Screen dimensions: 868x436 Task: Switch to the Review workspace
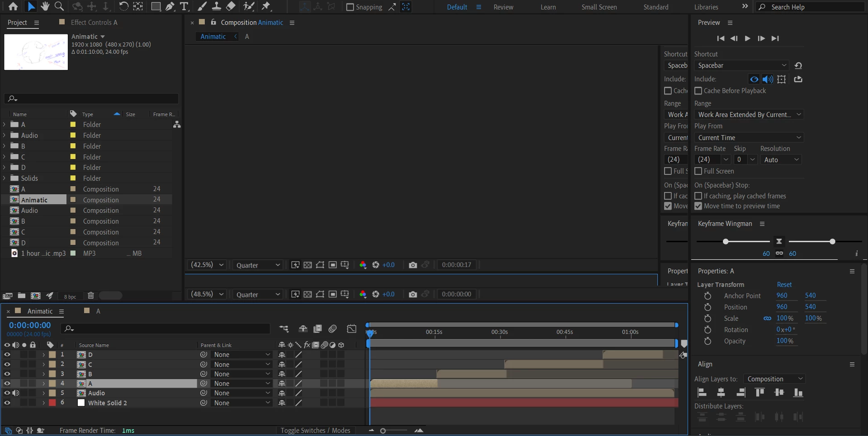pos(503,7)
